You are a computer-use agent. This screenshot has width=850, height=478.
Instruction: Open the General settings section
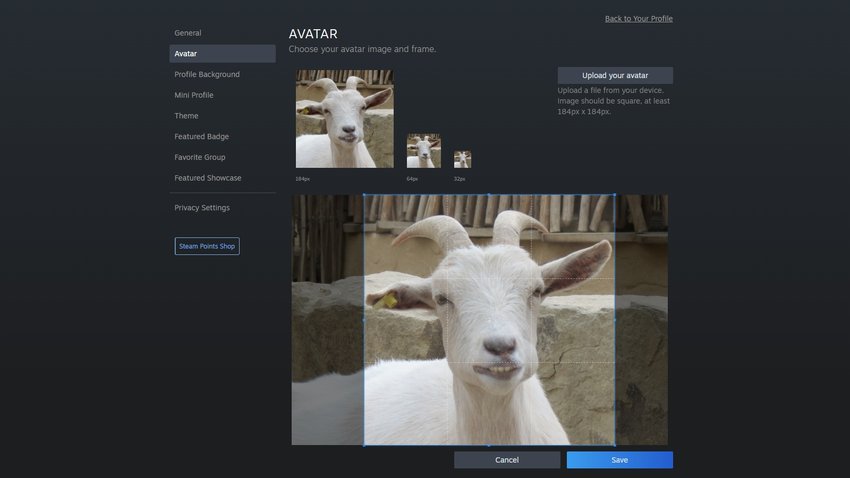click(188, 33)
